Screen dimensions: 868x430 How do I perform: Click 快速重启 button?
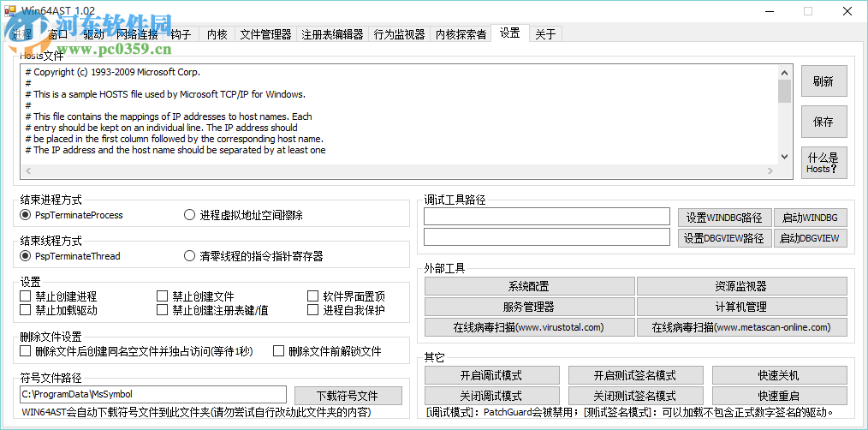780,396
